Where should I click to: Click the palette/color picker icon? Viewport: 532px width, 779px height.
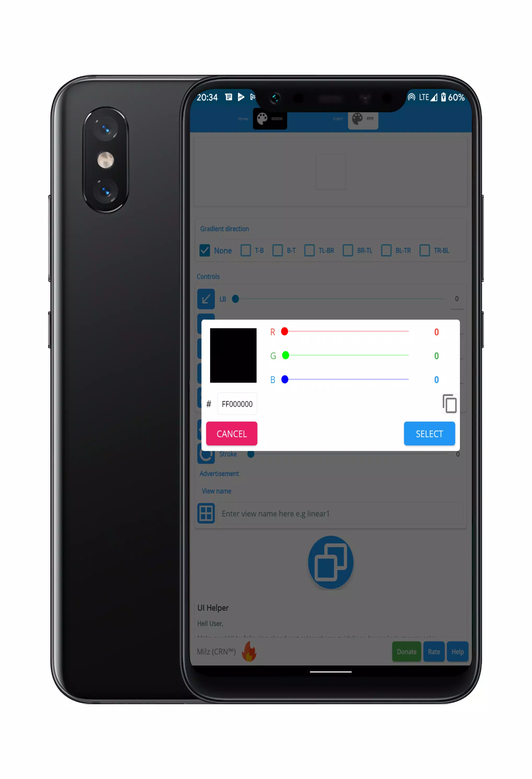(262, 118)
